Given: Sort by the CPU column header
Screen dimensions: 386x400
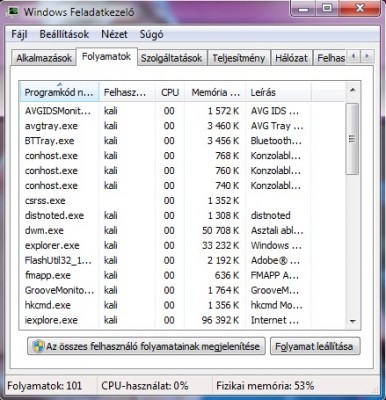Looking at the screenshot, I should coord(170,92).
